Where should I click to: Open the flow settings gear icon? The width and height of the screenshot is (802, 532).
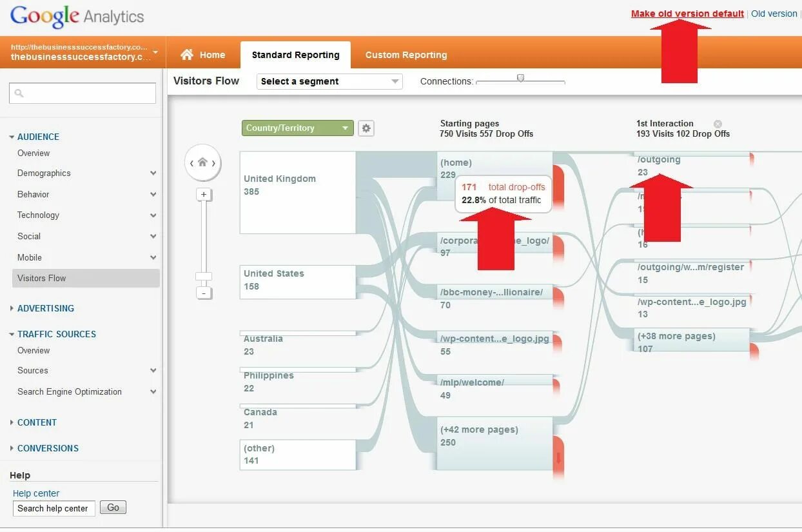coord(366,128)
